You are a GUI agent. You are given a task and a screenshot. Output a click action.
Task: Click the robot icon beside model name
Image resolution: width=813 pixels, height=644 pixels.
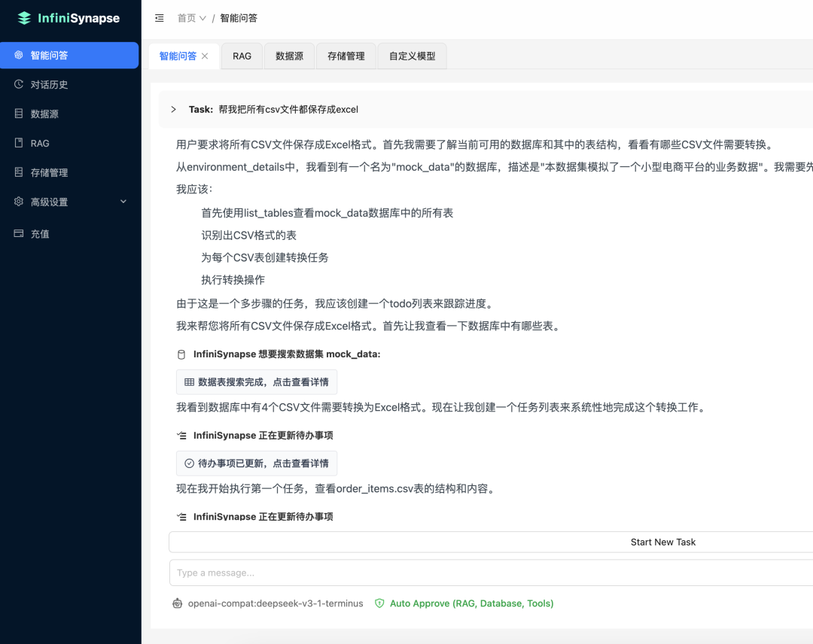178,603
